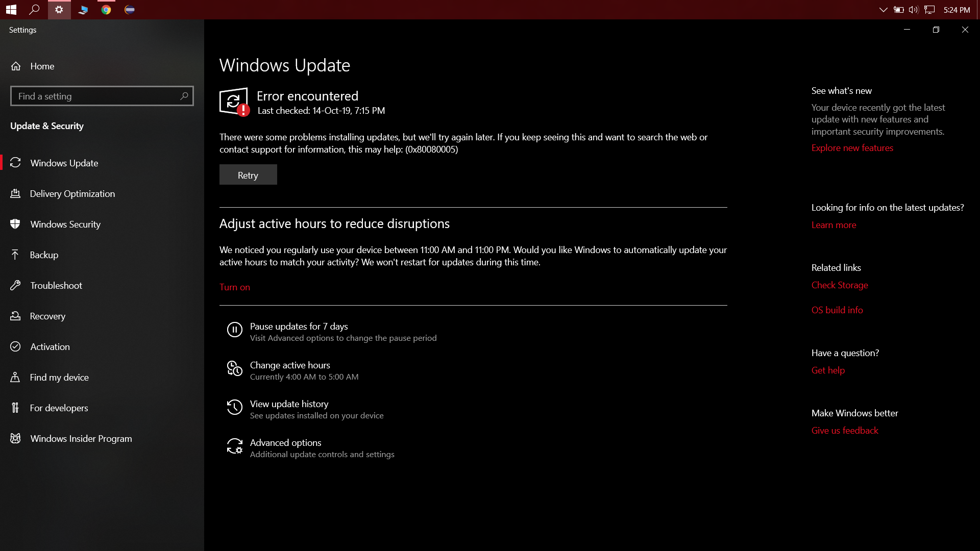Open the volume speaker tray icon
The height and width of the screenshot is (551, 980).
(914, 10)
